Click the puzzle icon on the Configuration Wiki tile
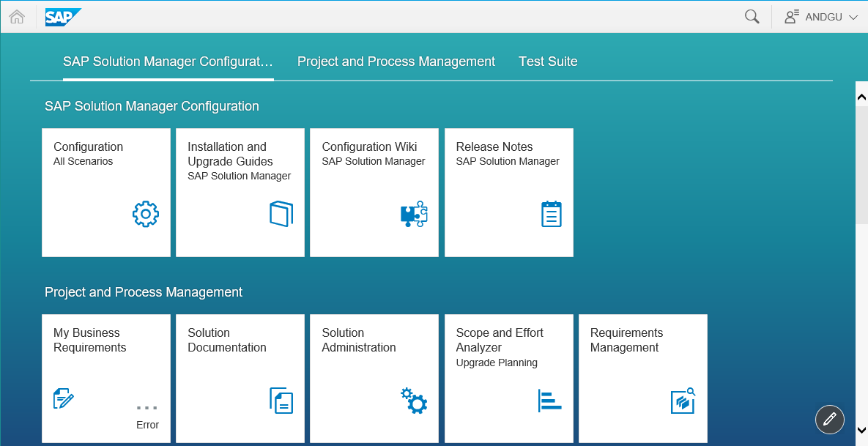 click(414, 214)
